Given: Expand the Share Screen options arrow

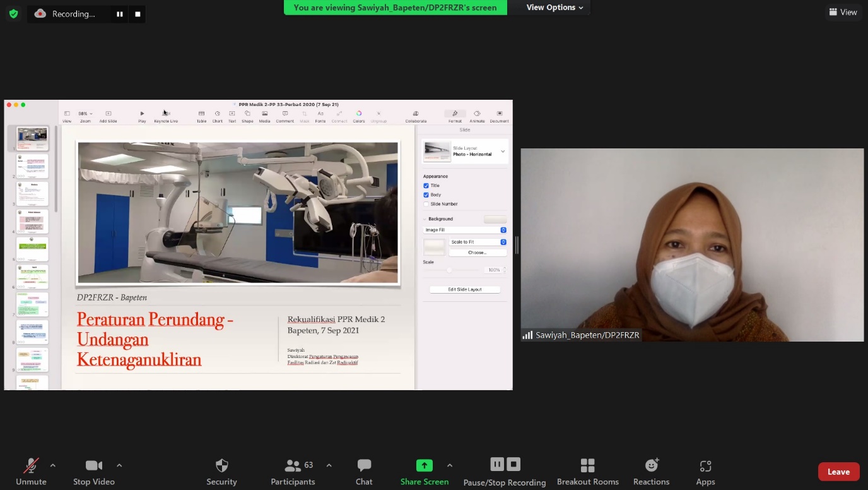Looking at the screenshot, I should 449,465.
